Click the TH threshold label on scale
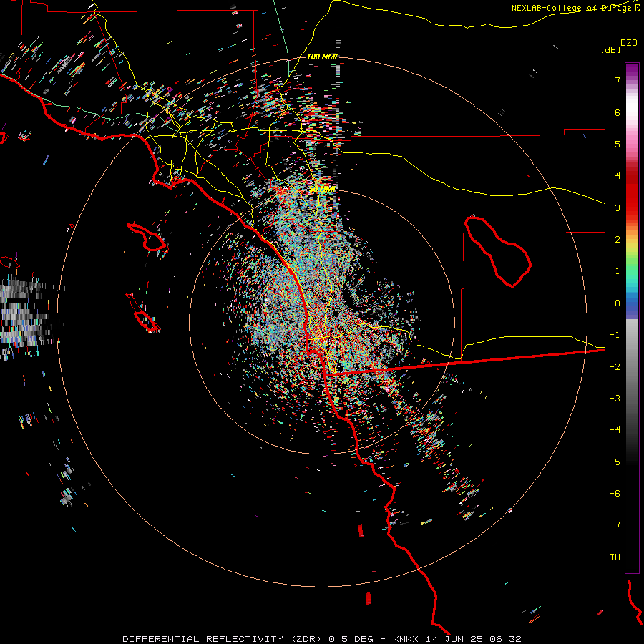The width and height of the screenshot is (644, 644). pyautogui.click(x=615, y=557)
